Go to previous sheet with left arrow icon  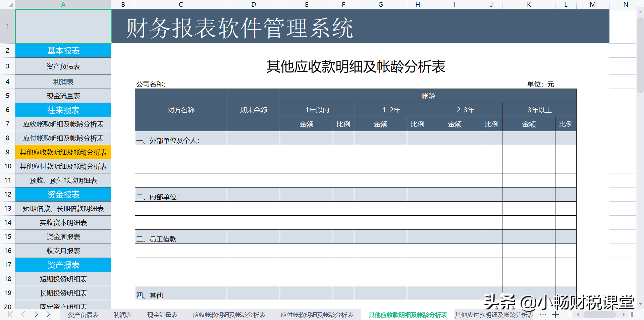pyautogui.click(x=23, y=315)
